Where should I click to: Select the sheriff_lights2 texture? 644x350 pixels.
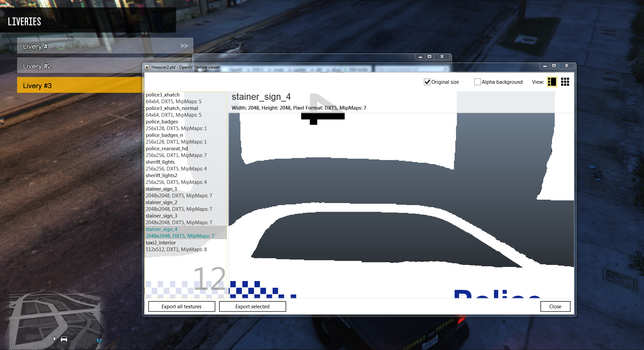(x=186, y=179)
